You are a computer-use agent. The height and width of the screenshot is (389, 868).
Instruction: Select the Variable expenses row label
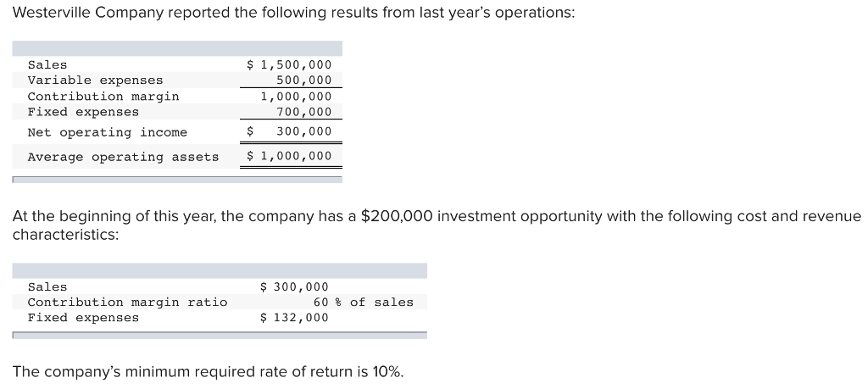point(95,81)
